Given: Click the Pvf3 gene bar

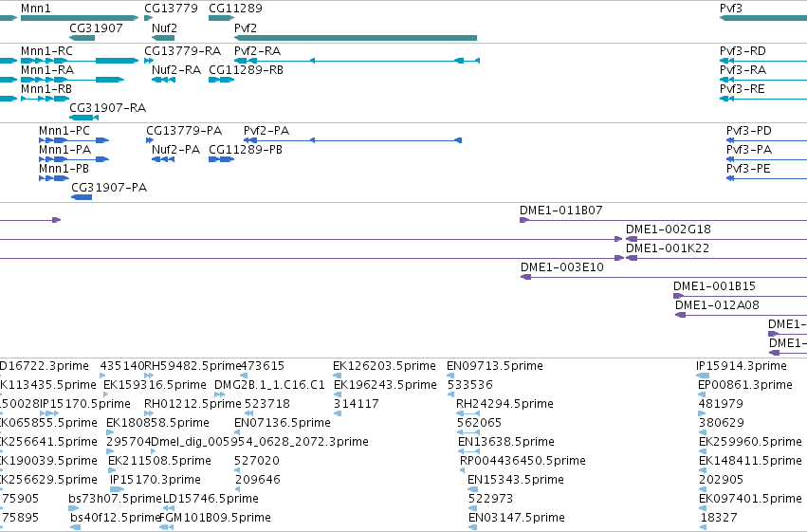Looking at the screenshot, I should pos(763,18).
